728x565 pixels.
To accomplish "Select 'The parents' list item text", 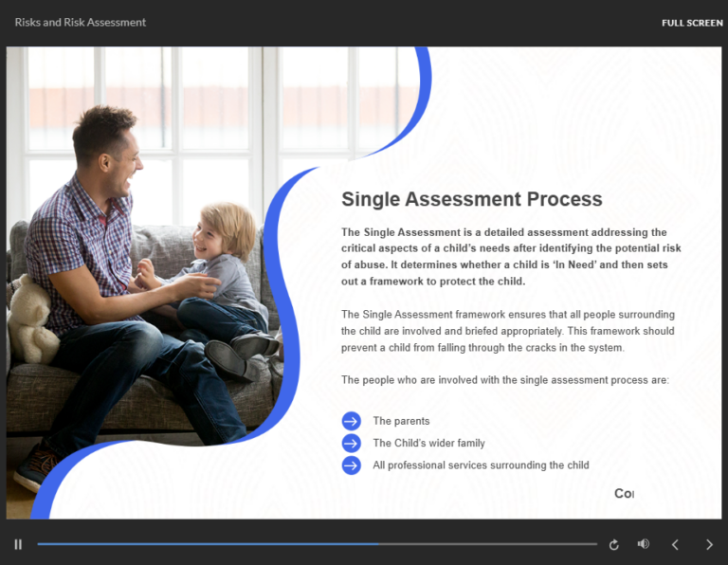I will pyautogui.click(x=401, y=421).
